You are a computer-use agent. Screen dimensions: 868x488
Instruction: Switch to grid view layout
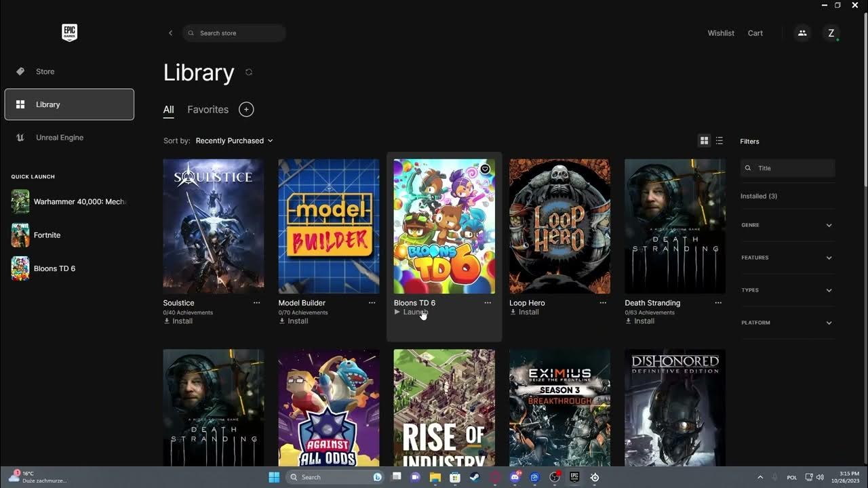point(704,140)
